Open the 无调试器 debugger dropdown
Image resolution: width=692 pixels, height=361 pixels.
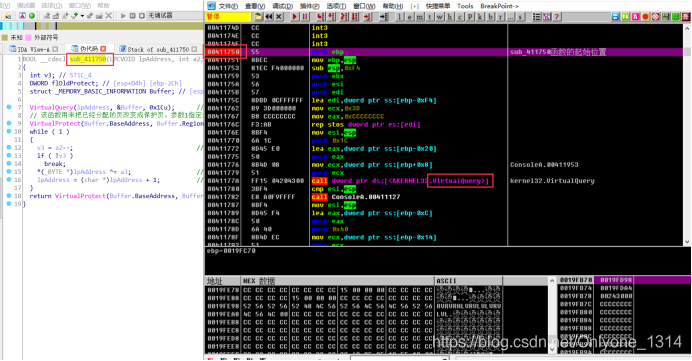tap(175, 15)
